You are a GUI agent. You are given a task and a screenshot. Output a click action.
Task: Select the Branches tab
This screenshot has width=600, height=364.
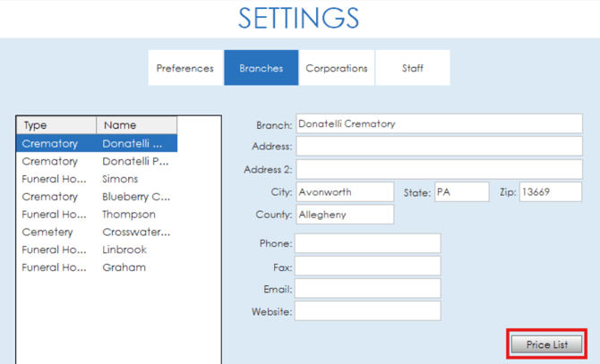[x=261, y=68]
